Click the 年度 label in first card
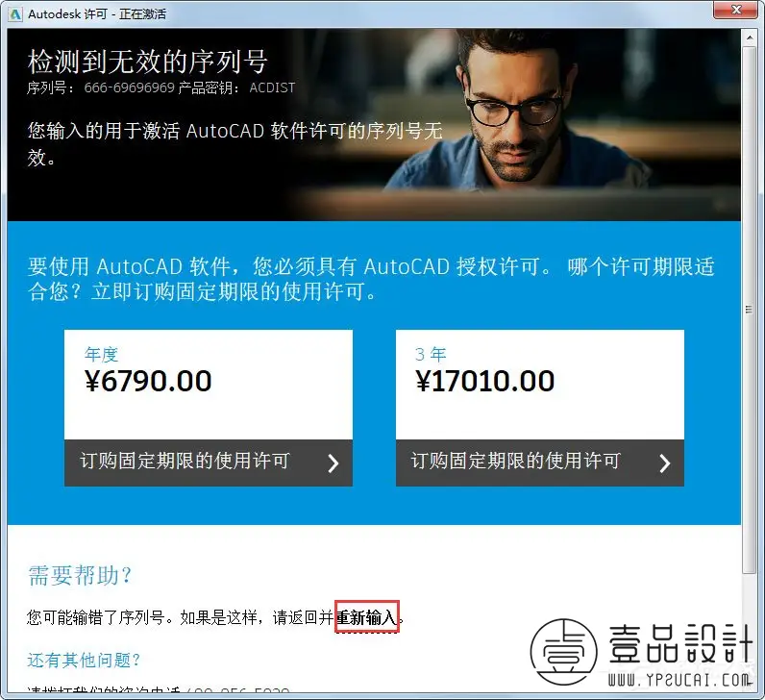 pyautogui.click(x=102, y=354)
